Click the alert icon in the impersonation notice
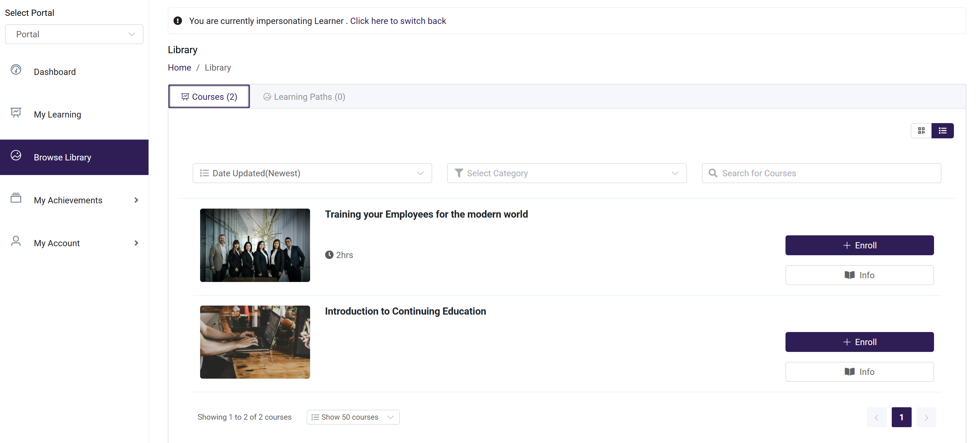The width and height of the screenshot is (980, 443). [x=178, y=21]
